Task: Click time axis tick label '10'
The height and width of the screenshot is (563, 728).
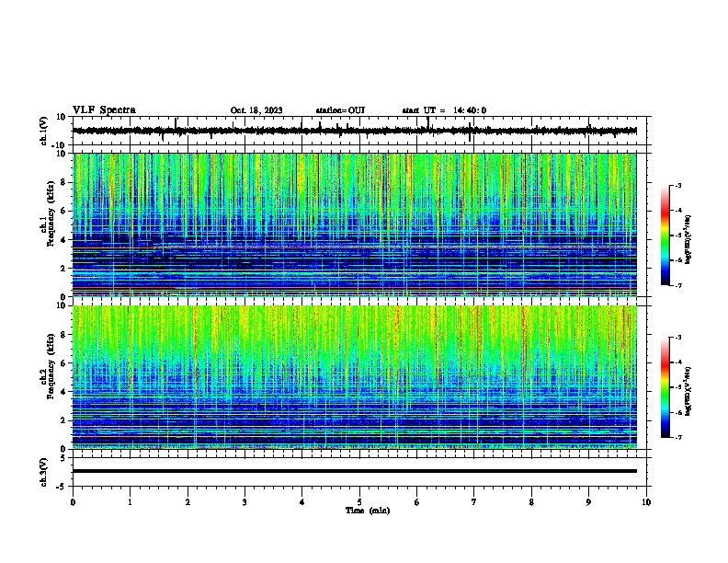Action: click(x=646, y=502)
